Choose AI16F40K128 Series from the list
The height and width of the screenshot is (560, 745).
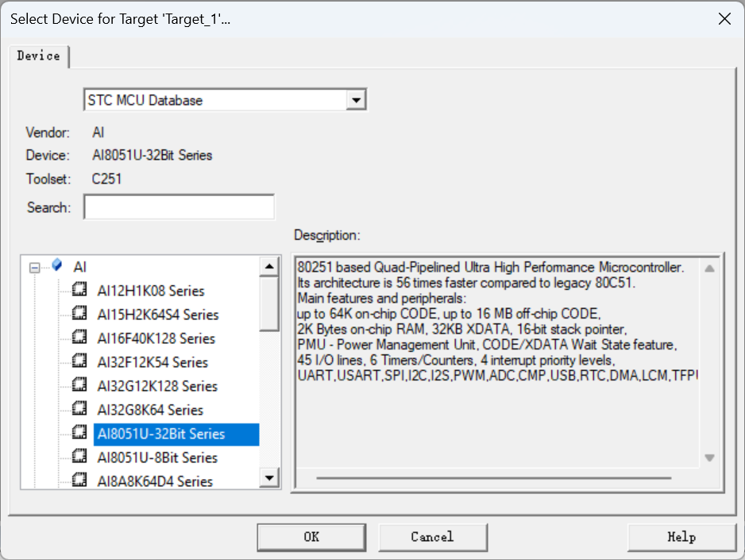click(x=156, y=338)
